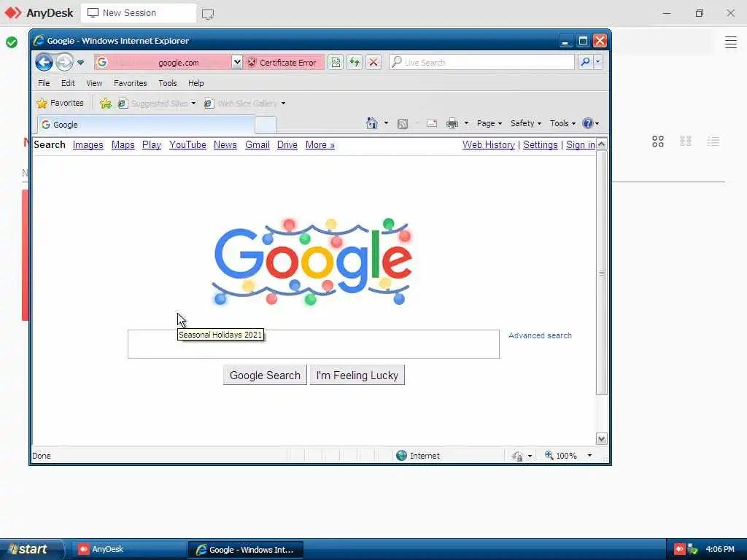Open the Web History link
This screenshot has width=747, height=560.
(488, 145)
